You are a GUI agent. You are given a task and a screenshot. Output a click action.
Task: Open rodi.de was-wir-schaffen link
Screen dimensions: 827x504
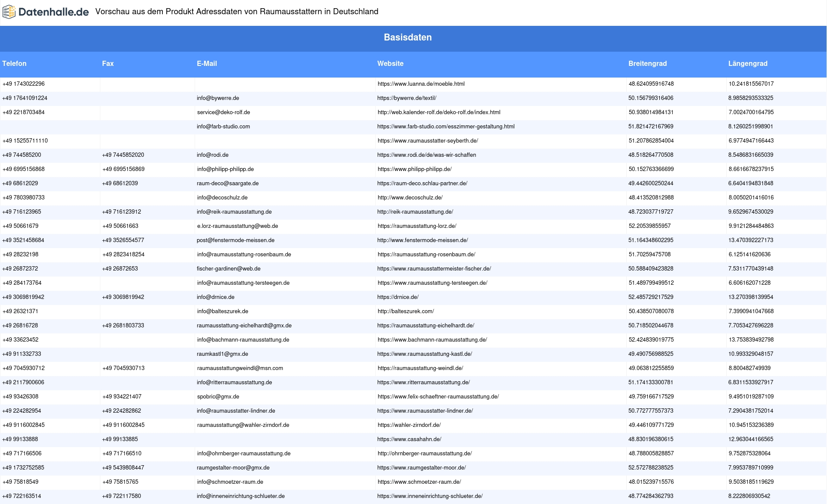click(x=426, y=155)
